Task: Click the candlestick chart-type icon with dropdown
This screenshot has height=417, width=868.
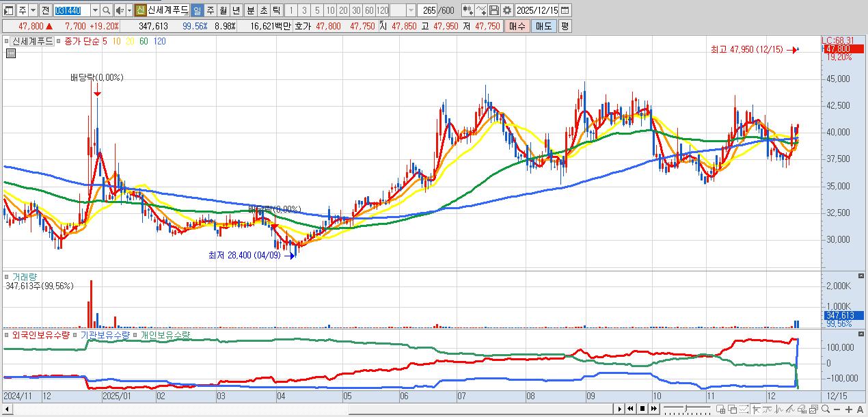Action: (x=467, y=10)
